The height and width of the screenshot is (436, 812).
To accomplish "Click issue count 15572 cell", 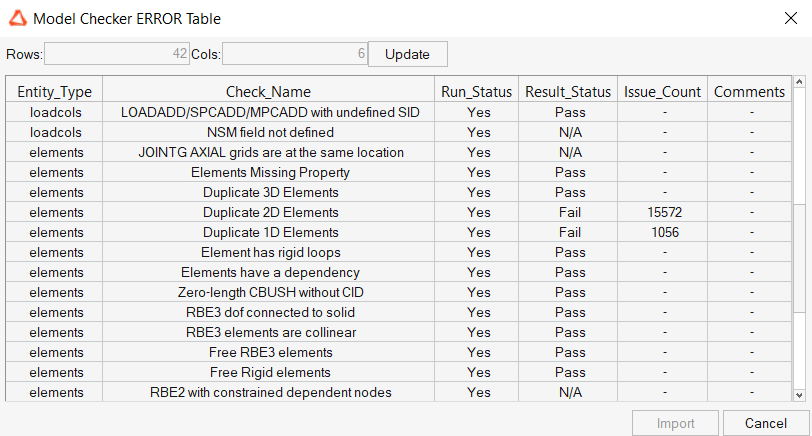I will click(663, 212).
